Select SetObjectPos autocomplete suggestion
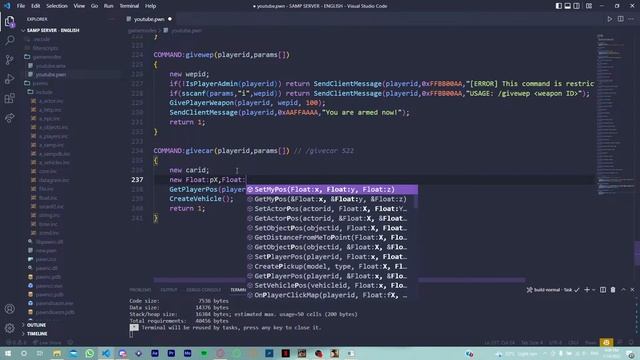 [x=332, y=228]
